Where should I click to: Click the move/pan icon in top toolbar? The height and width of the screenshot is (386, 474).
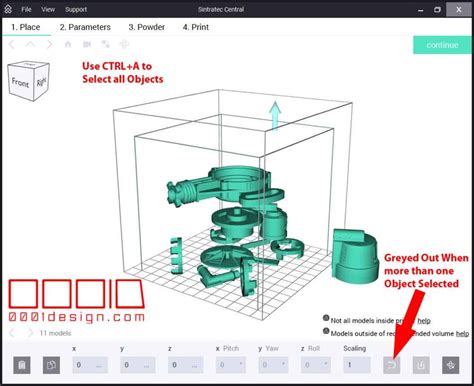click(124, 44)
